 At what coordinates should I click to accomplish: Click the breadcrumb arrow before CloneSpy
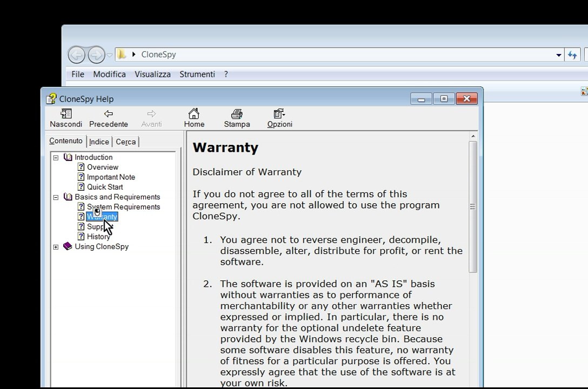click(133, 55)
